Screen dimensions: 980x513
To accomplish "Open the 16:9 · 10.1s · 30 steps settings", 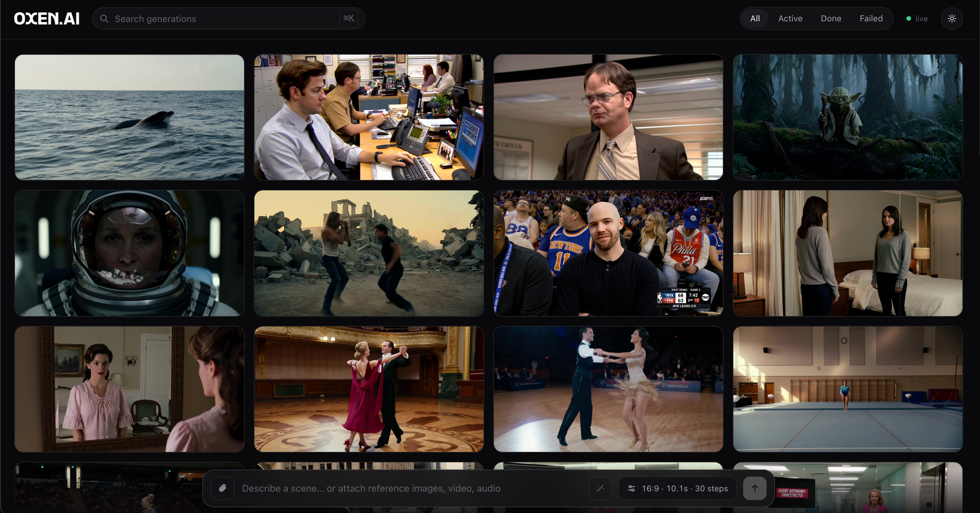I will 678,488.
